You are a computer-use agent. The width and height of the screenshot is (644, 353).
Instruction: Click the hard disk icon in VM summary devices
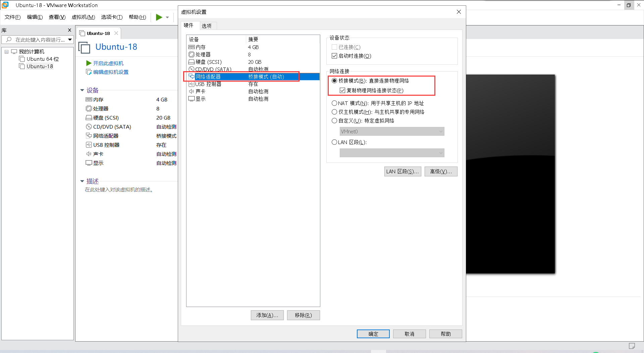tap(89, 118)
